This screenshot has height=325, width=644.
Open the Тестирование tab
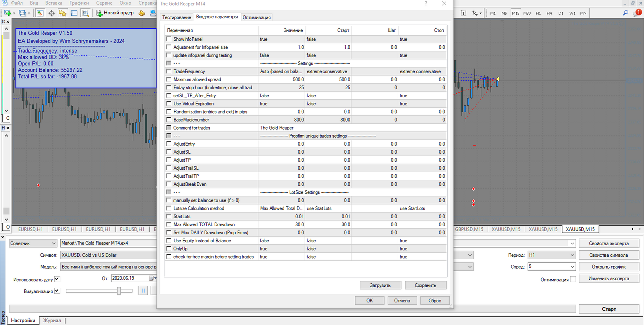tap(177, 17)
